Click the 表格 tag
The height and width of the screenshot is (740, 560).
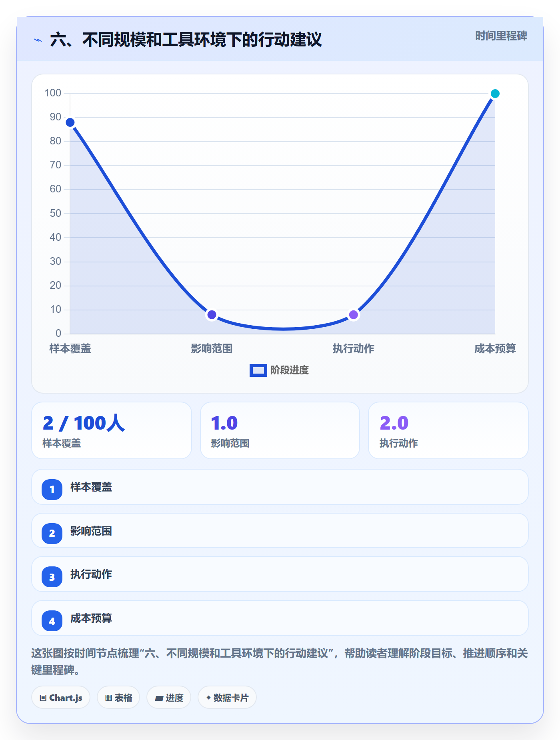point(118,698)
